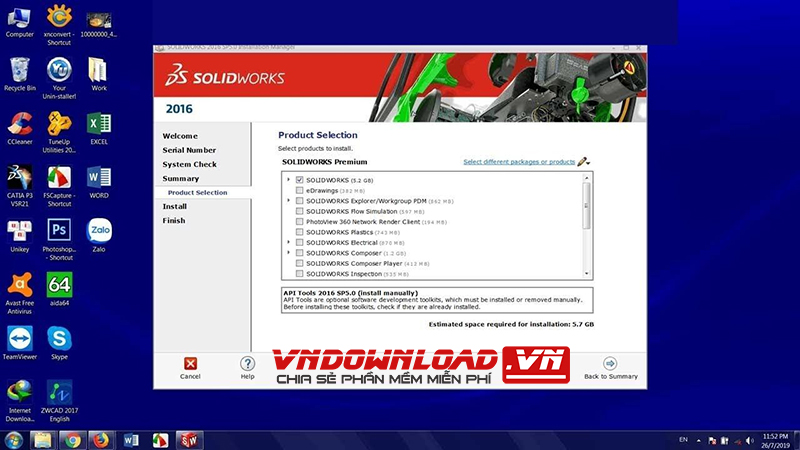Check the SOLIDWORKS Inspection checkbox
800x450 pixels.
(299, 274)
